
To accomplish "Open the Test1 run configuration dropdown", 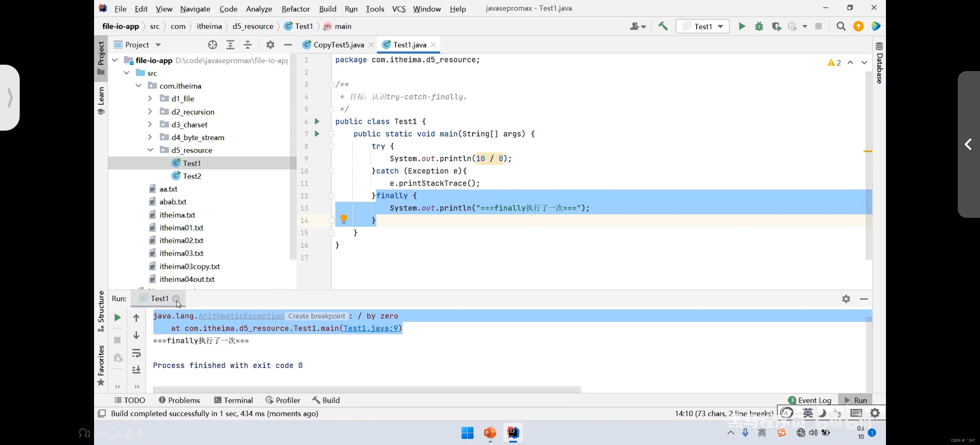I will click(x=702, y=26).
